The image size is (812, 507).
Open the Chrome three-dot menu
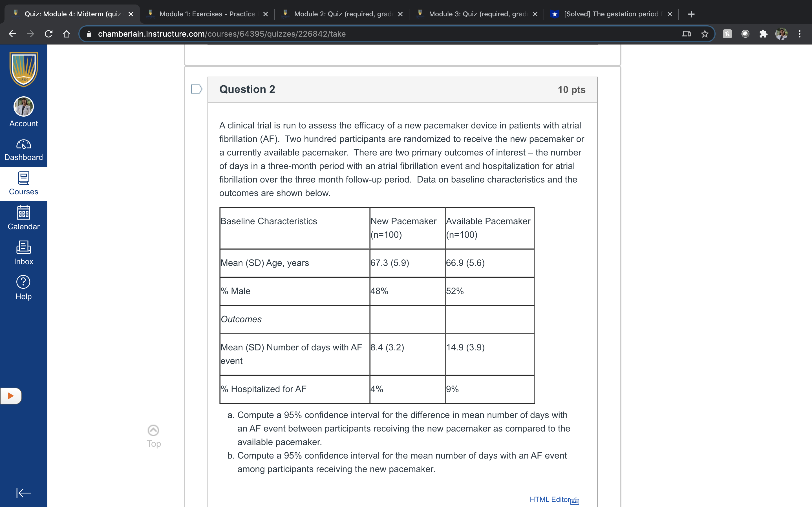click(800, 34)
